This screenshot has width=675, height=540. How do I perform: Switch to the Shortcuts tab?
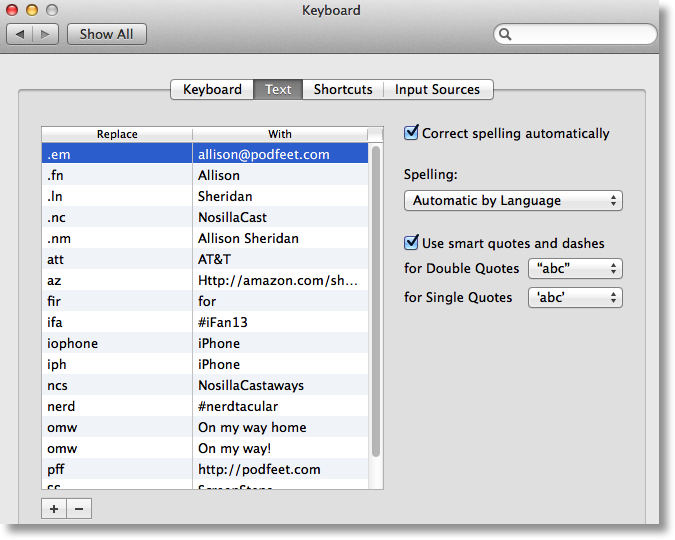point(342,90)
